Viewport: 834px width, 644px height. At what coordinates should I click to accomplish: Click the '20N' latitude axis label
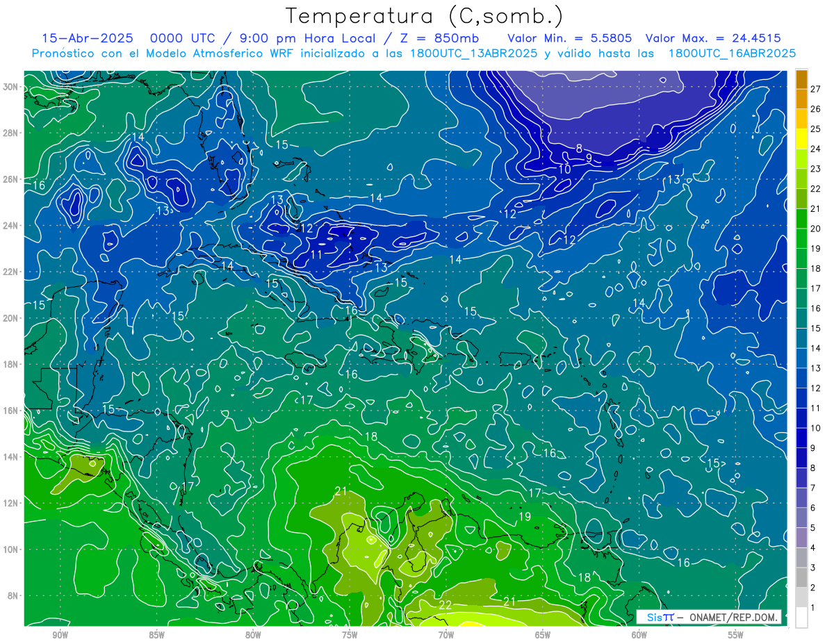[12, 318]
